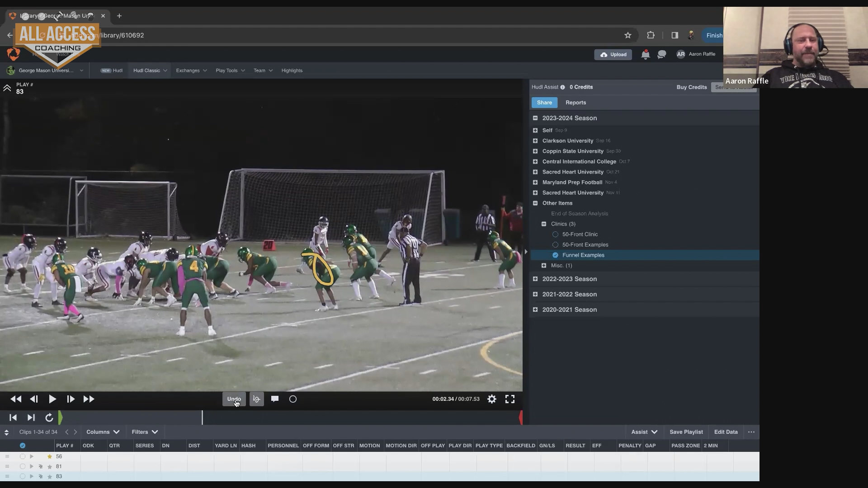Click Undo drawing button
This screenshot has width=868, height=488.
[x=234, y=399]
